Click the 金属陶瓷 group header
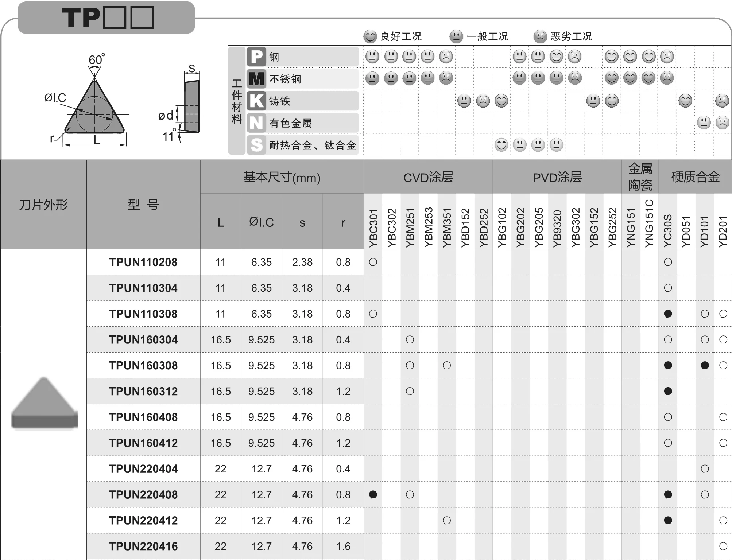Screen dimensions: 732x560 (640, 177)
